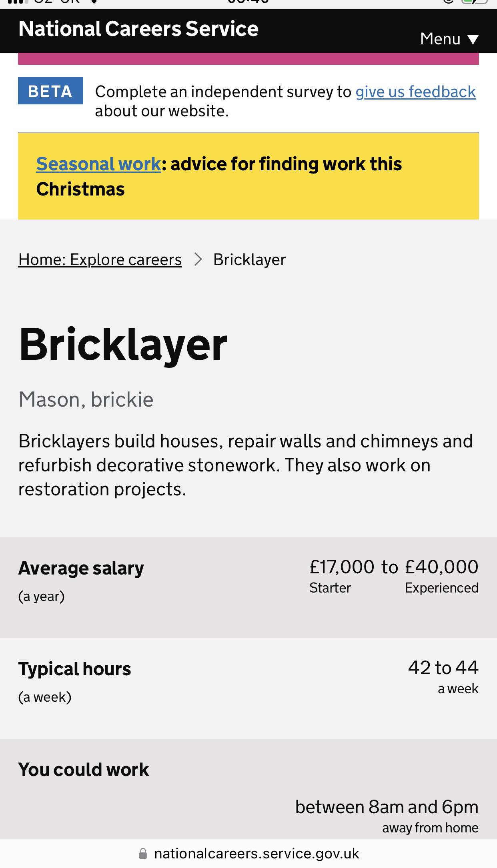Open the give us feedback link
The width and height of the screenshot is (497, 868).
coord(415,92)
